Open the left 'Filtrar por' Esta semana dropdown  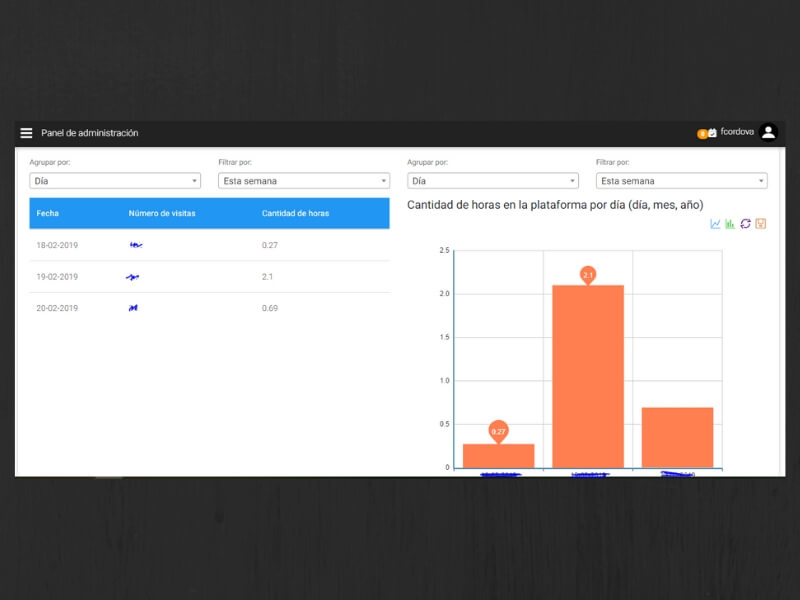(303, 181)
